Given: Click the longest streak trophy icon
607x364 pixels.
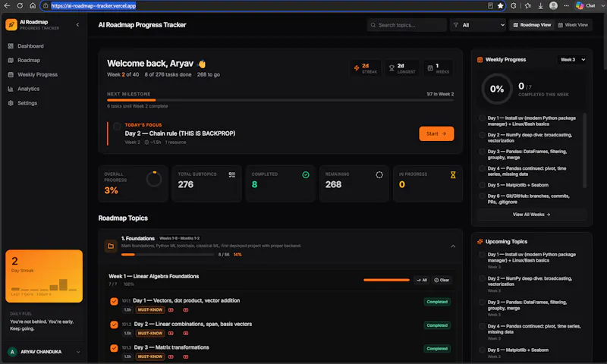Looking at the screenshot, I should [x=392, y=68].
